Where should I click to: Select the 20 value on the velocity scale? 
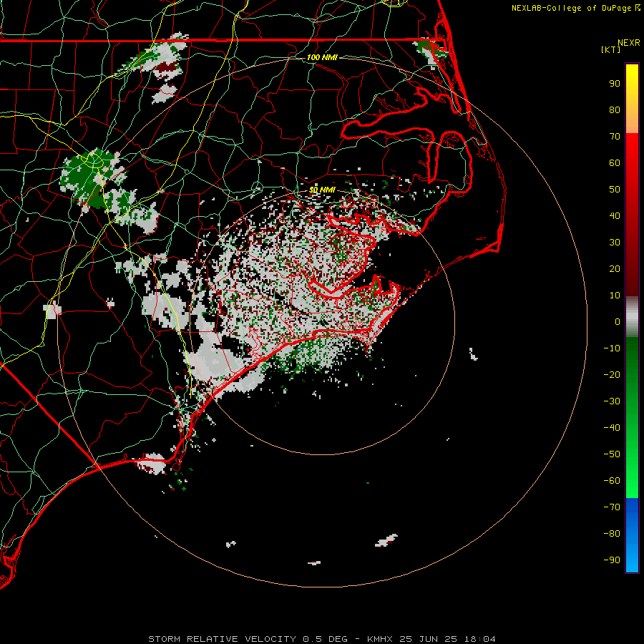point(615,269)
